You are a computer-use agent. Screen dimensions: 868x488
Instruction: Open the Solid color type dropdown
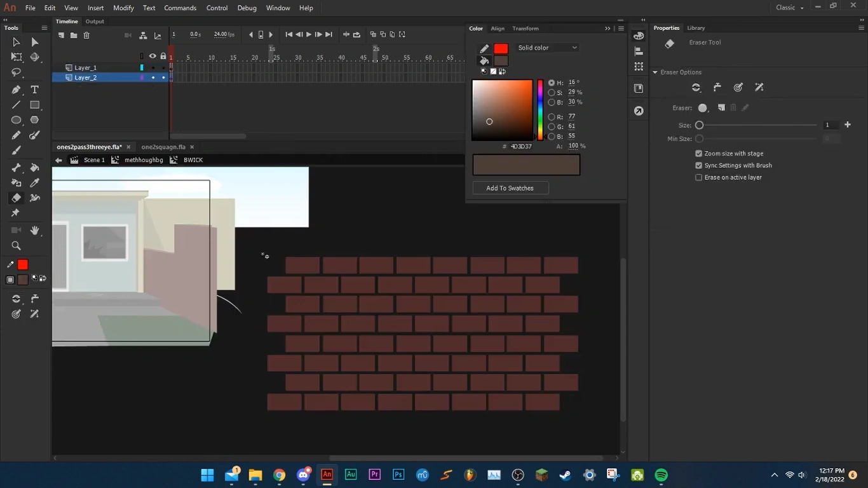tap(547, 48)
